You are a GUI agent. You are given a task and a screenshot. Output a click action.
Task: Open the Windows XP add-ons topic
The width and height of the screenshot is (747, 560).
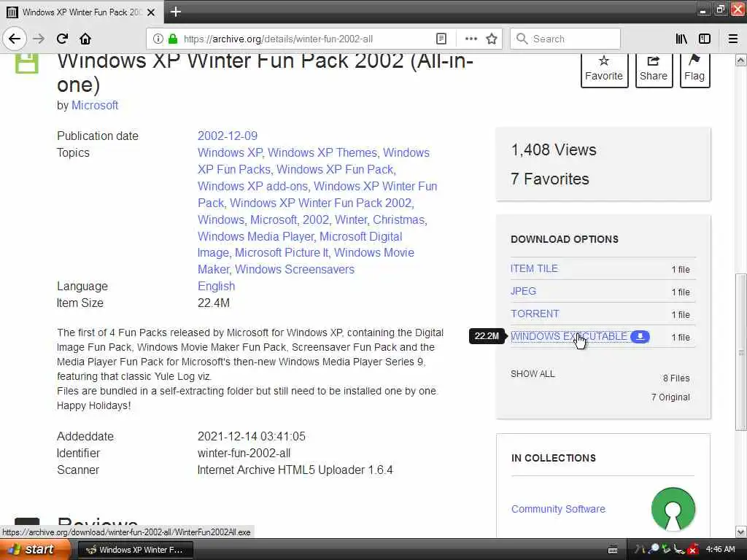[252, 186]
